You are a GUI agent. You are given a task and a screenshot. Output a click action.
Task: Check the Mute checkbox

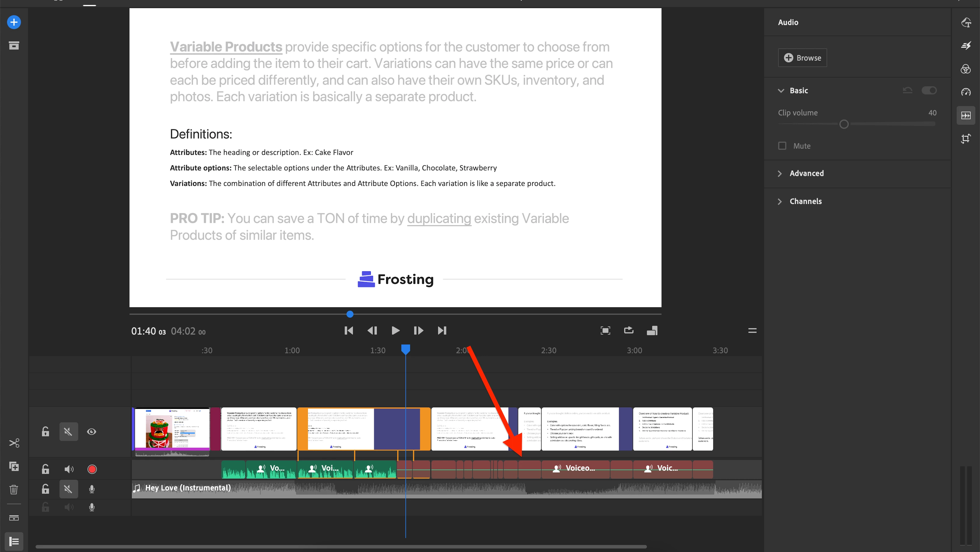782,146
